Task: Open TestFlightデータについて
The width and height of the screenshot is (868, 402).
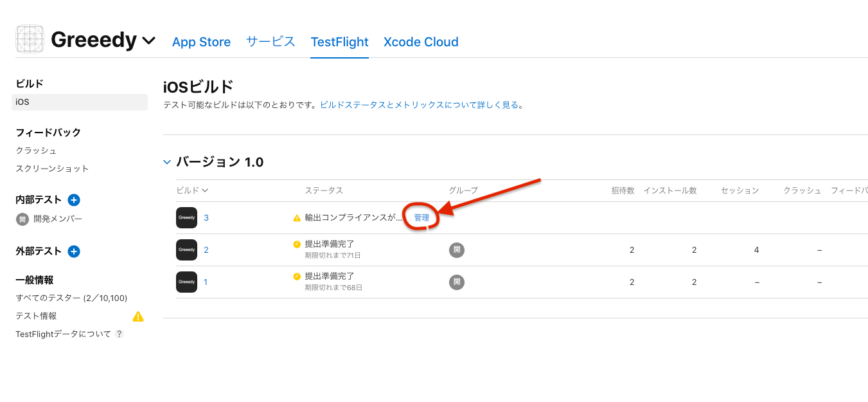Action: (x=63, y=334)
